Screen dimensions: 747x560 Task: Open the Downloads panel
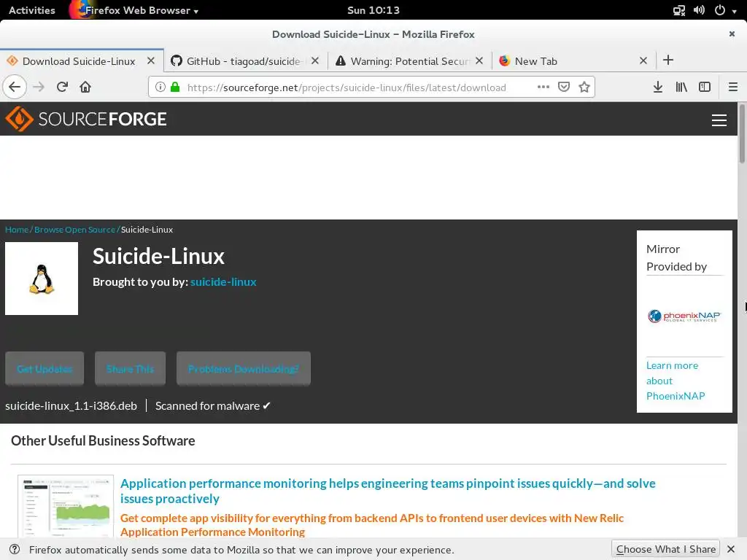(x=658, y=87)
